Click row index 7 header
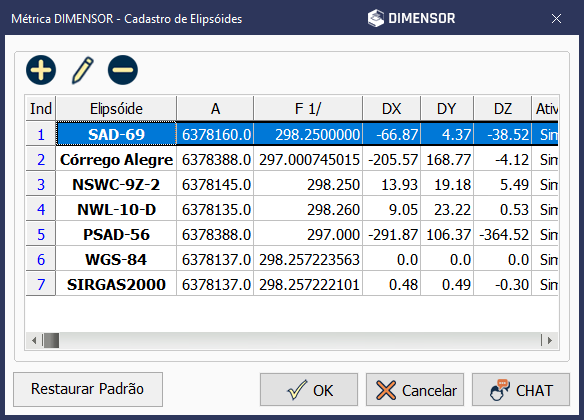This screenshot has height=420, width=584. pos(41,284)
